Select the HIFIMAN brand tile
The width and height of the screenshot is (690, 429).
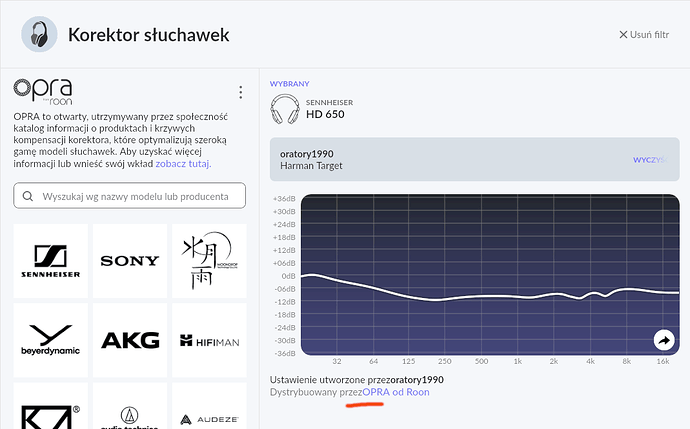pos(209,340)
